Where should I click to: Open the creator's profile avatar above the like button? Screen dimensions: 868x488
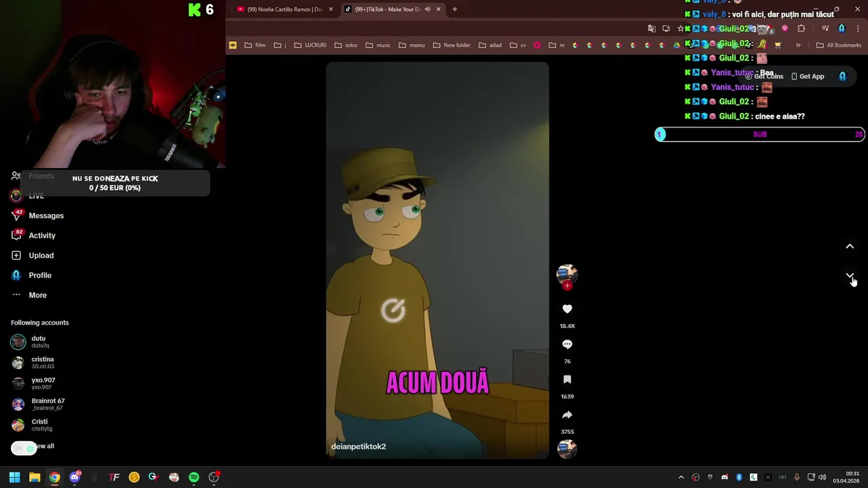[567, 274]
